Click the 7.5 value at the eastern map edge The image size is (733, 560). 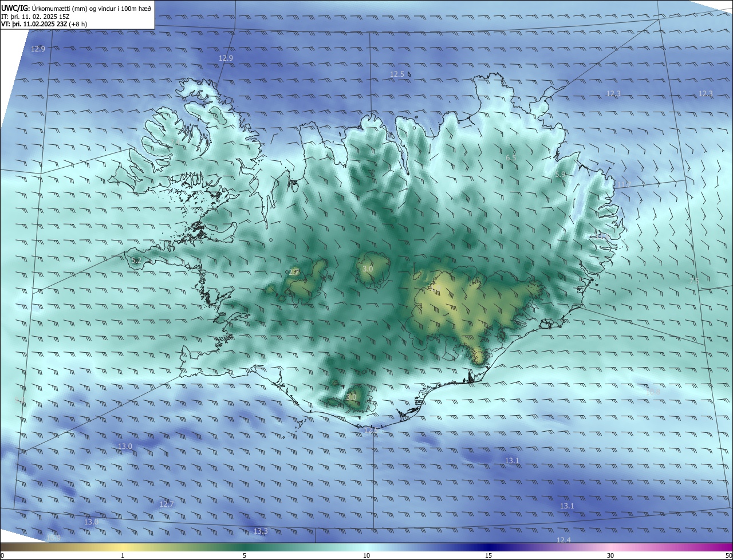pos(694,281)
